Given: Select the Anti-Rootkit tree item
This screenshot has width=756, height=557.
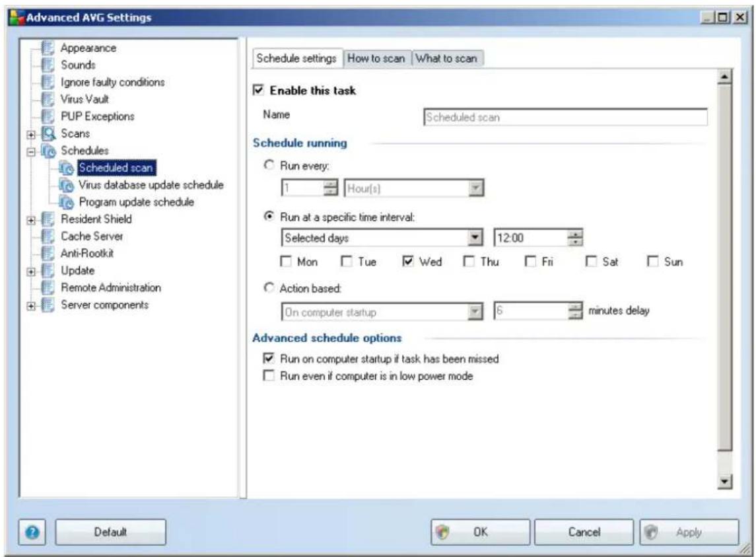Looking at the screenshot, I should click(87, 254).
